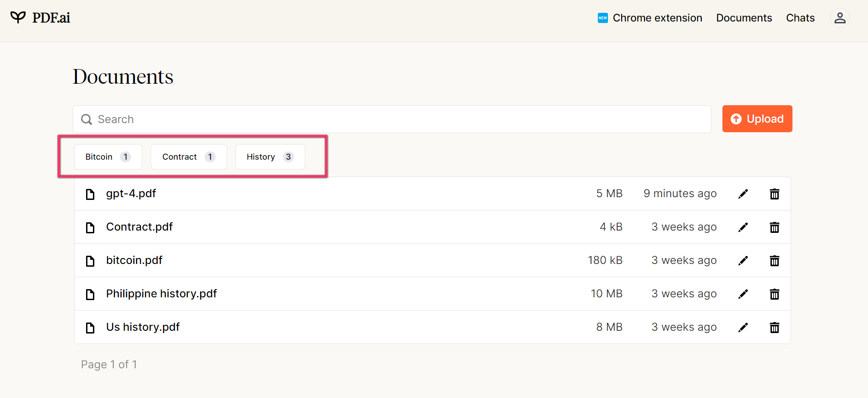Focus the document Search field

click(392, 119)
